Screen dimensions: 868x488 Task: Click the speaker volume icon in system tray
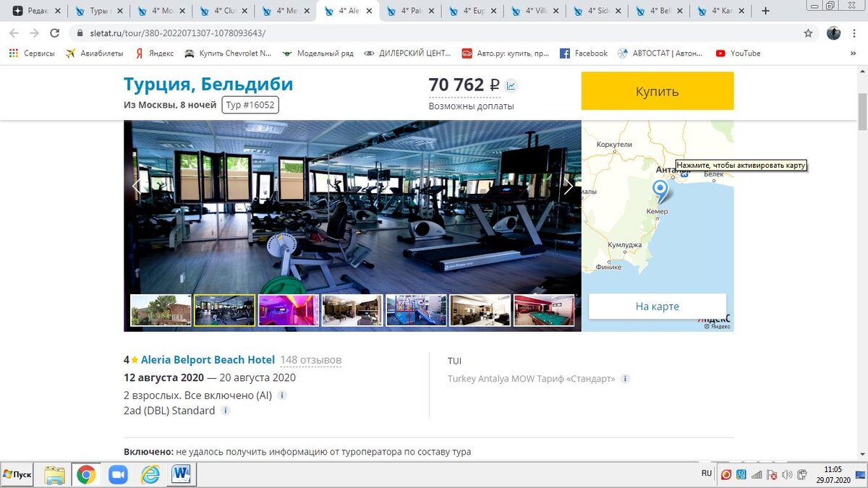click(788, 474)
